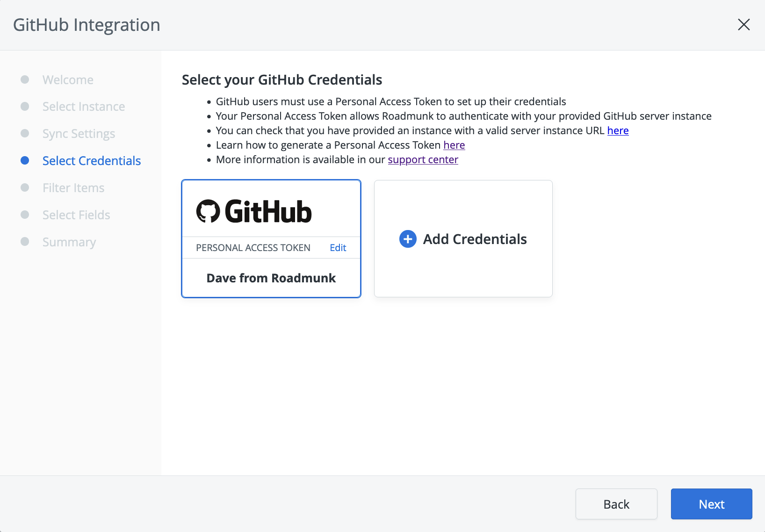Jump to the Sync Settings step

(79, 134)
